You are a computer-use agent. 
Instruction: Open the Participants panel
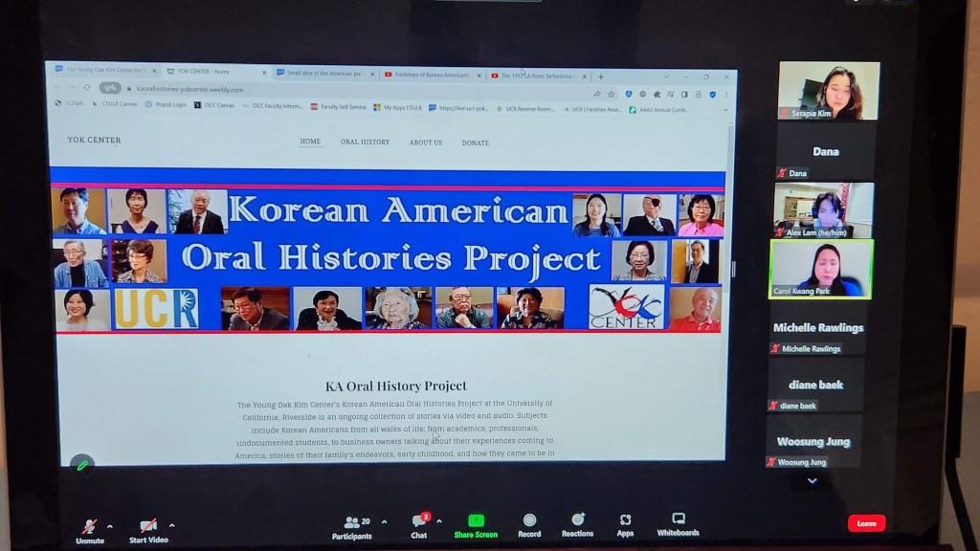pos(357,525)
